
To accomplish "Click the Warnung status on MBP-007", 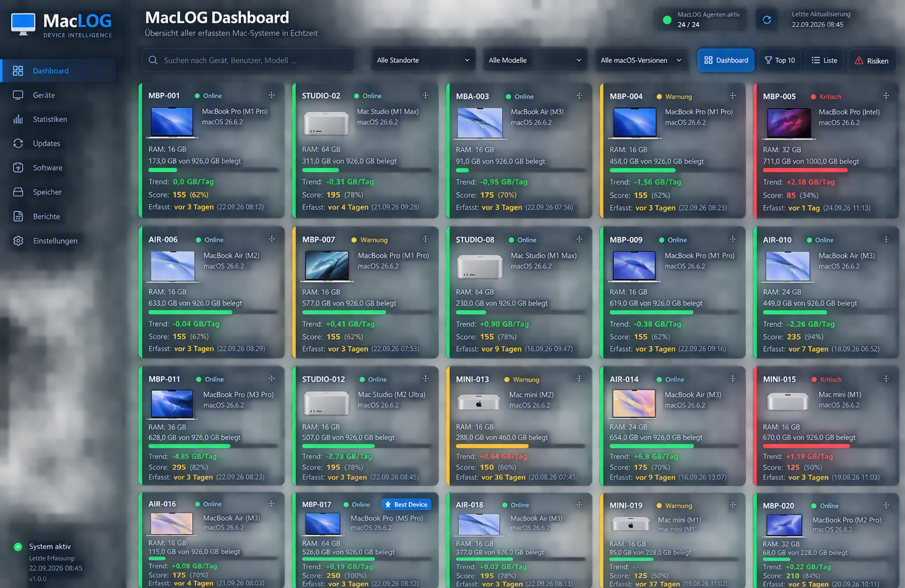I will tap(369, 240).
